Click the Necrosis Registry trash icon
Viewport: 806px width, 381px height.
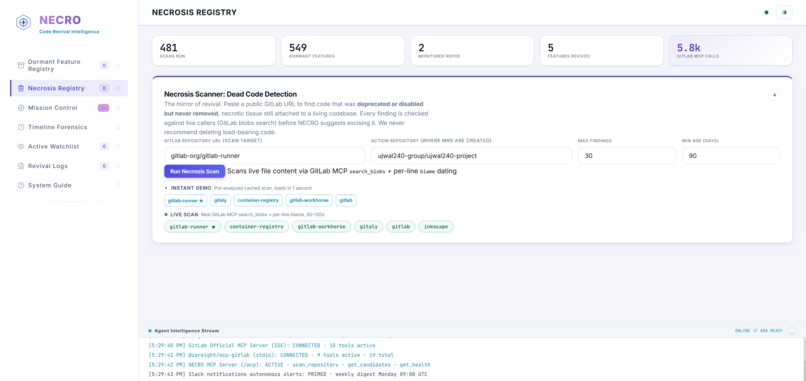point(21,88)
